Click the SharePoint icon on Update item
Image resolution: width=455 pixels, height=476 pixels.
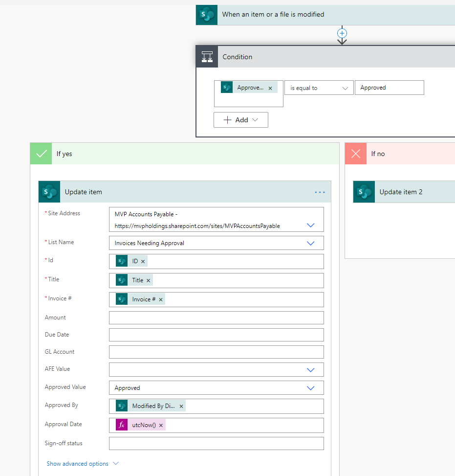tap(49, 191)
